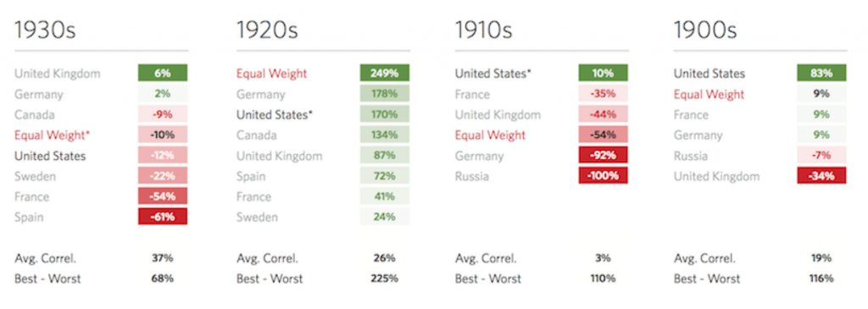The width and height of the screenshot is (868, 309).
Task: Select the 1920s decade heading
Action: 267,30
